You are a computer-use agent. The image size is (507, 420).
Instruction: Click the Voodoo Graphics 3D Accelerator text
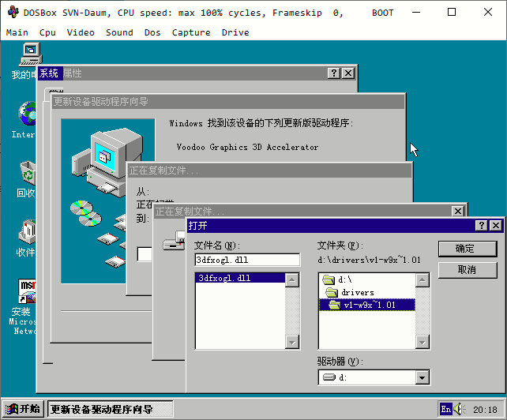tap(247, 147)
